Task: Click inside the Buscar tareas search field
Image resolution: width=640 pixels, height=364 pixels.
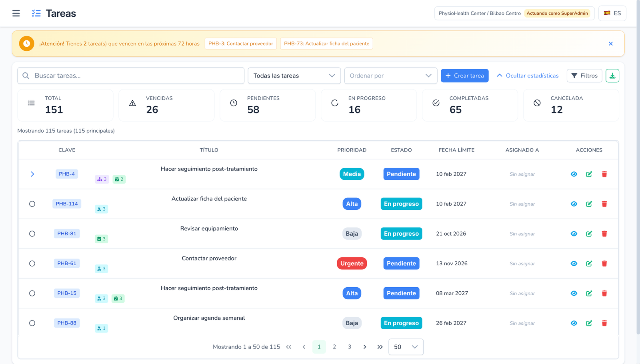Action: (x=131, y=76)
